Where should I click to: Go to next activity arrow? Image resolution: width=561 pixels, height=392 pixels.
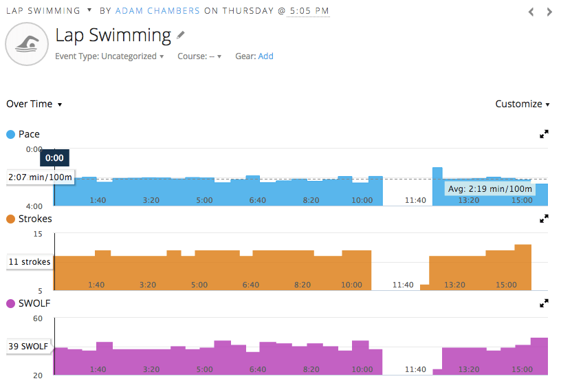[549, 12]
